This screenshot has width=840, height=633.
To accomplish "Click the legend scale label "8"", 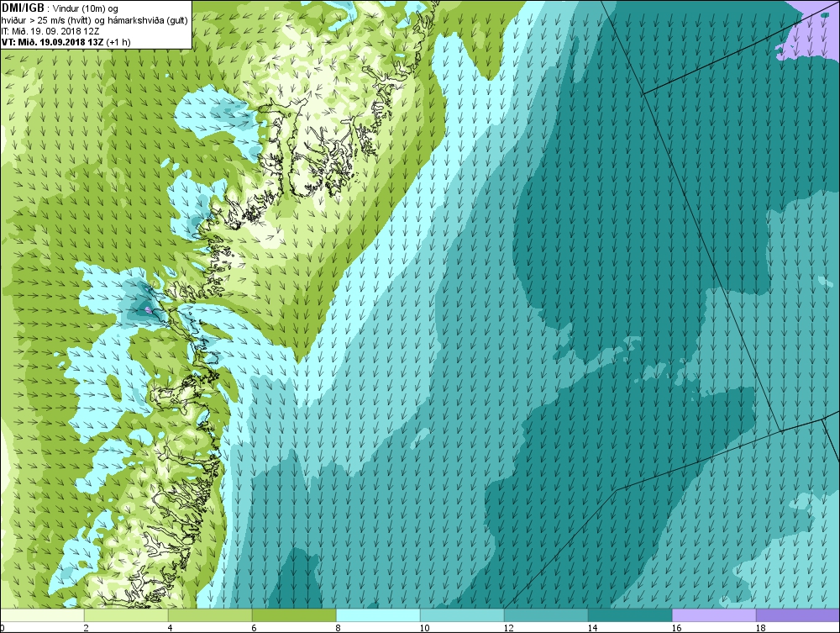I will (338, 628).
